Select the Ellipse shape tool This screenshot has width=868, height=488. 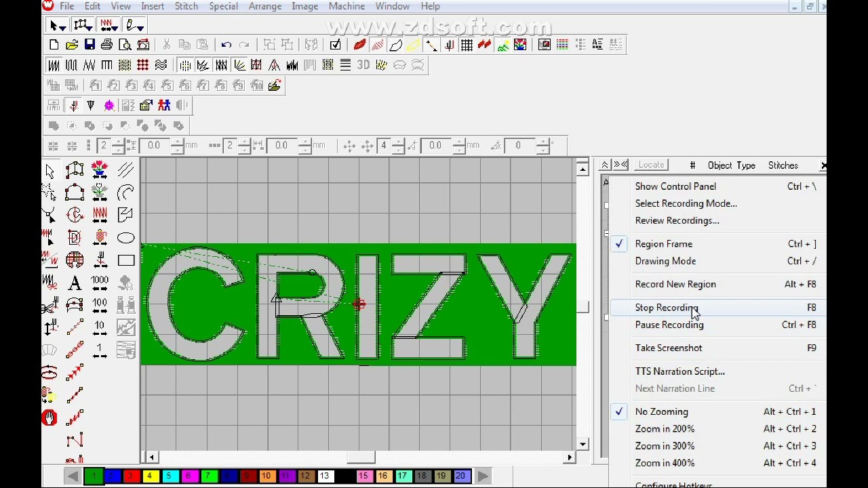[x=125, y=238]
